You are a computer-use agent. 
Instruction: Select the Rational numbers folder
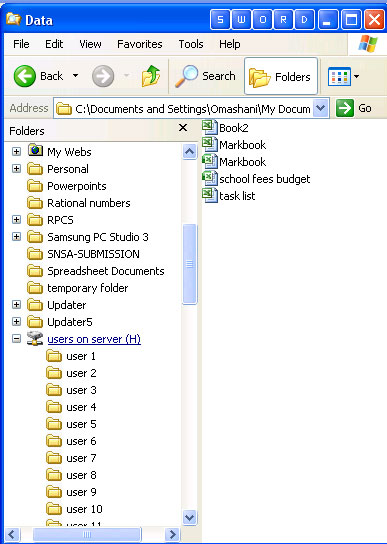tap(89, 203)
